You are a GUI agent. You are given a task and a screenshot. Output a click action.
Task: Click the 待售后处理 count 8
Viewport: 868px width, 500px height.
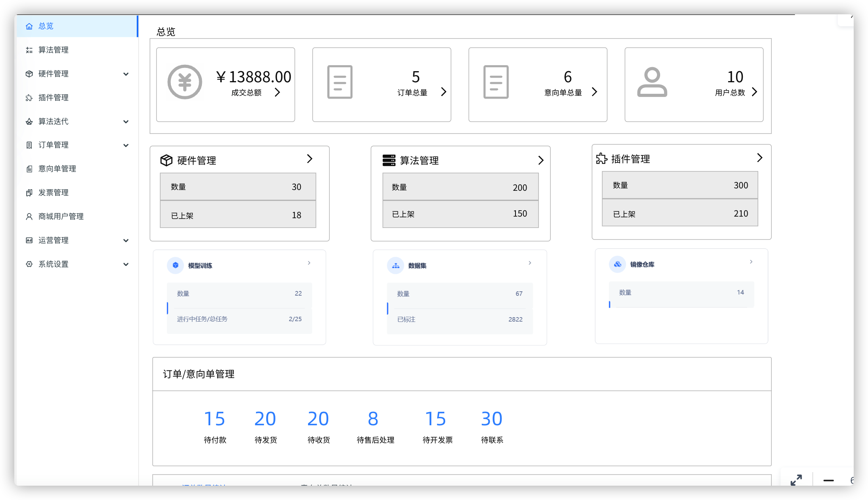click(x=373, y=419)
